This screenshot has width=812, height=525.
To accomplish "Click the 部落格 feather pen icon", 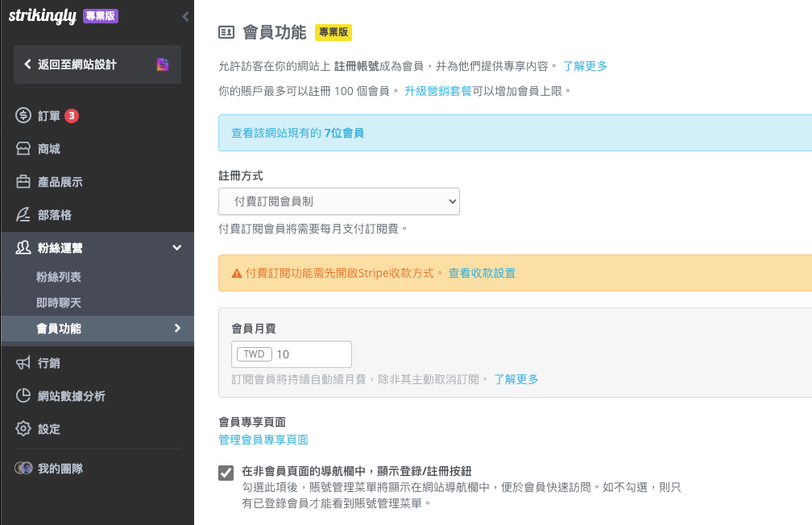I will tap(23, 215).
